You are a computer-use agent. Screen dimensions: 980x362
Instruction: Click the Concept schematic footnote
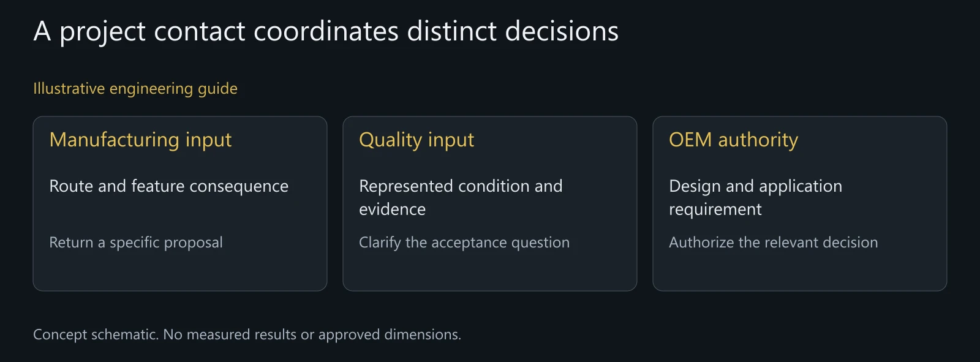pos(247,334)
